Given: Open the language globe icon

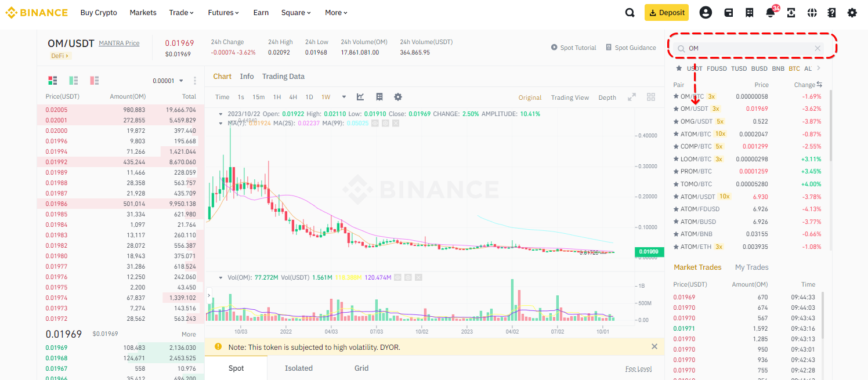Looking at the screenshot, I should tap(812, 13).
